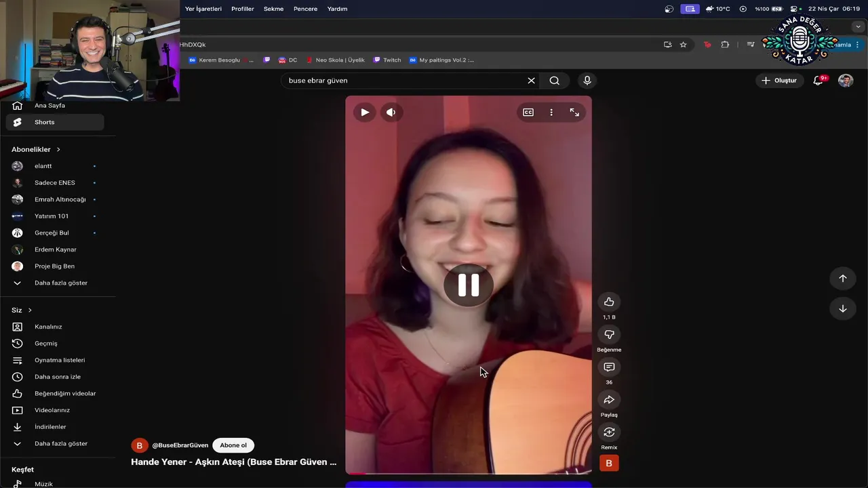Dislike the Short with thumbs down

[609, 334]
